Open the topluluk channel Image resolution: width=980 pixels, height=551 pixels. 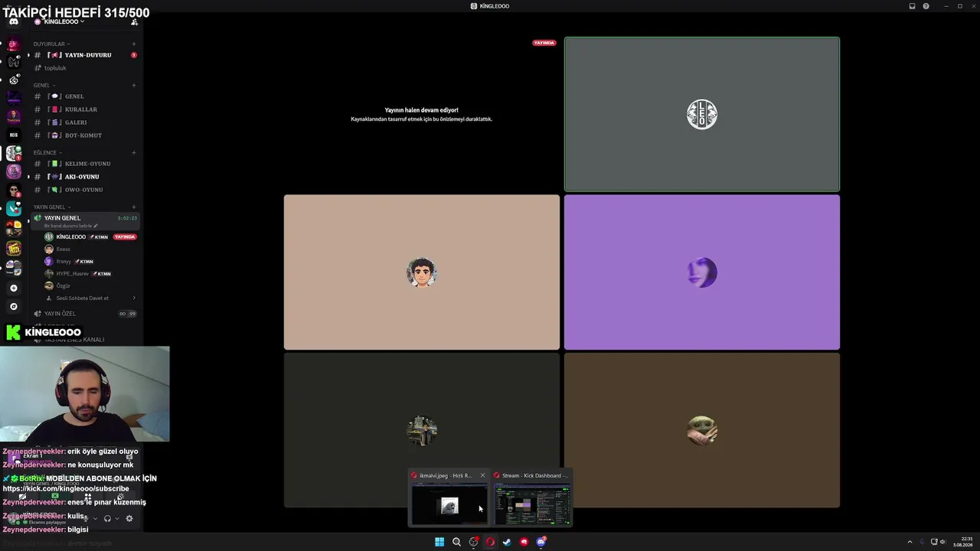[86, 68]
